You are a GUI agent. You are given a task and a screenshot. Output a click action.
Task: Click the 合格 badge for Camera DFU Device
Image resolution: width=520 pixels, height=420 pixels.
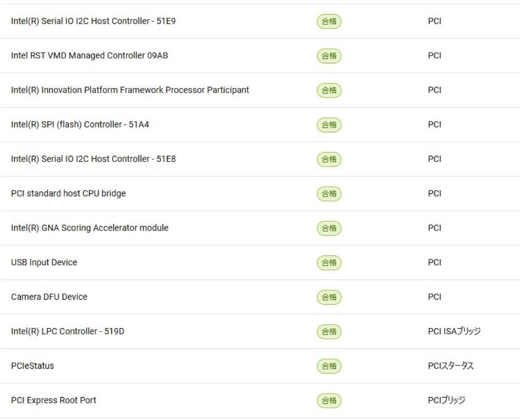point(329,297)
